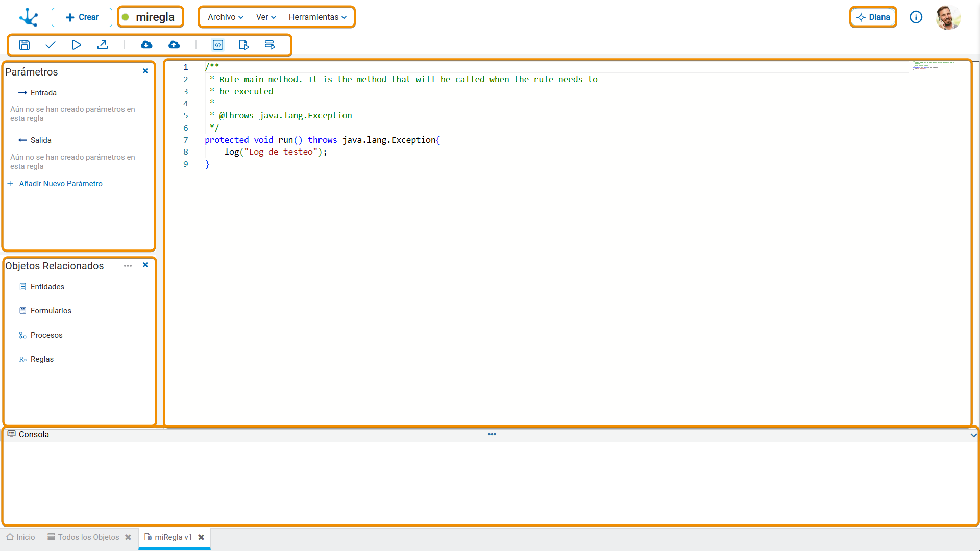Screen dimensions: 980x551
Task: Toggle the code view icon in toolbar
Action: (x=218, y=45)
